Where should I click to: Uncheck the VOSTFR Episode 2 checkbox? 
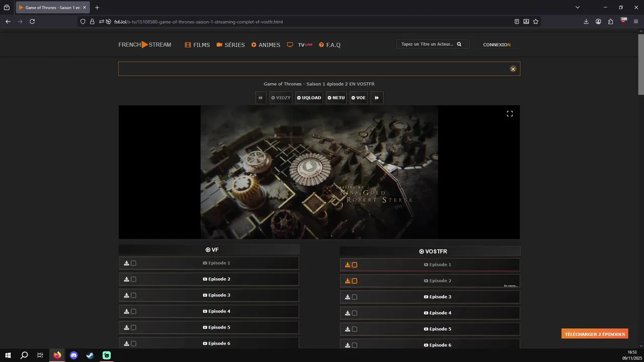(x=355, y=281)
